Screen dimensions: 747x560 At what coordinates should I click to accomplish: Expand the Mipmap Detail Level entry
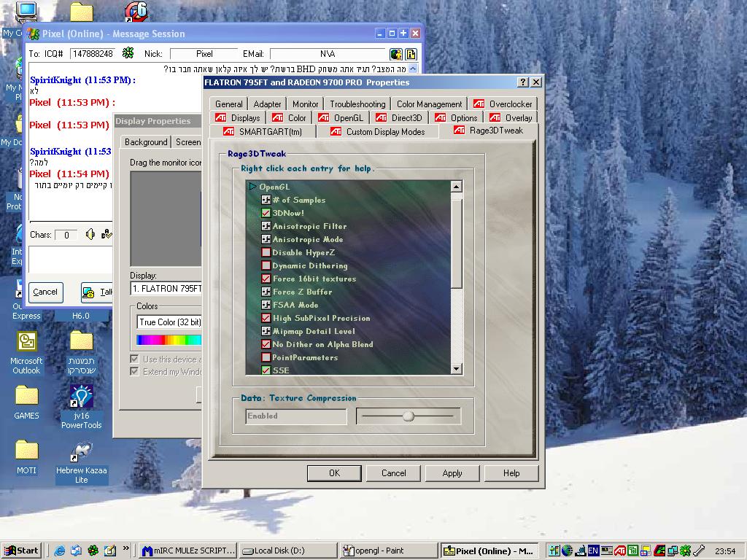tap(266, 332)
